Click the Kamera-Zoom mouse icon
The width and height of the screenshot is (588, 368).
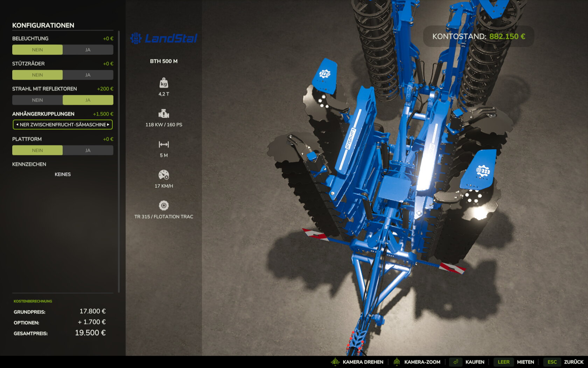397,362
